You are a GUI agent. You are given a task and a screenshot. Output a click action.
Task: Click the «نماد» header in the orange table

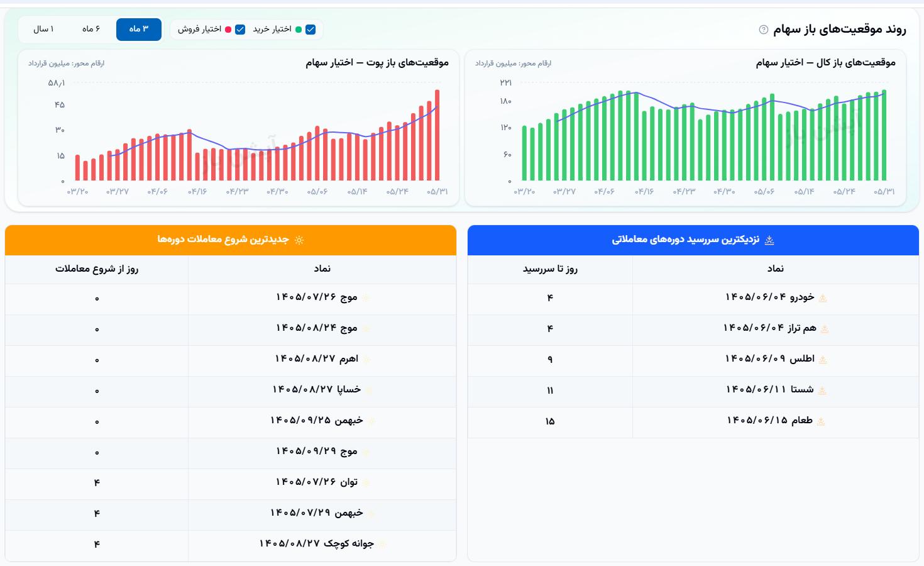[x=322, y=269]
